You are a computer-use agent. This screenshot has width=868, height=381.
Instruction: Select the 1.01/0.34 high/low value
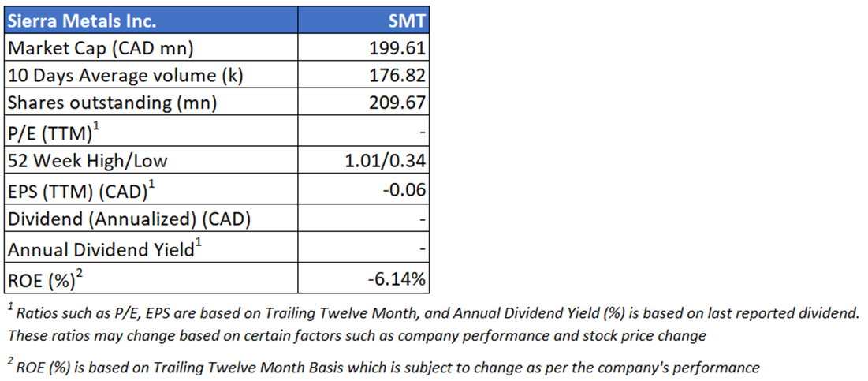386,162
